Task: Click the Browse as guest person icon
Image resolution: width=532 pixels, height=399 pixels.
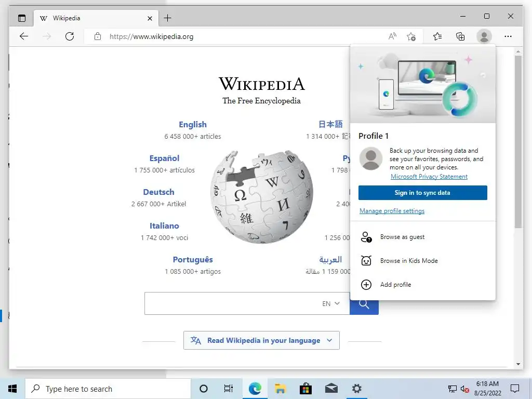Action: pos(366,237)
